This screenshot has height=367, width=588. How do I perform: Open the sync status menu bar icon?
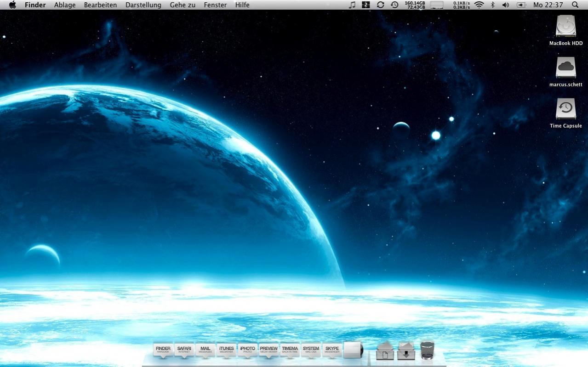(380, 5)
